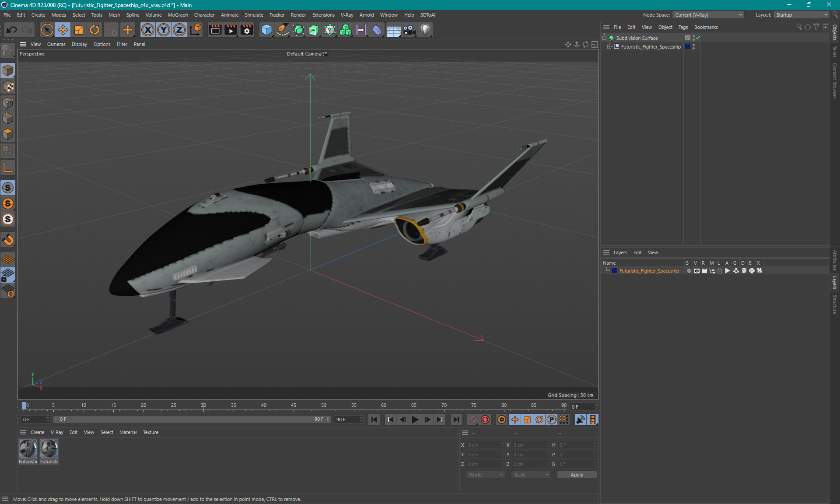This screenshot has width=840, height=504.
Task: Open the World coordinate system dropdown
Action: click(485, 475)
